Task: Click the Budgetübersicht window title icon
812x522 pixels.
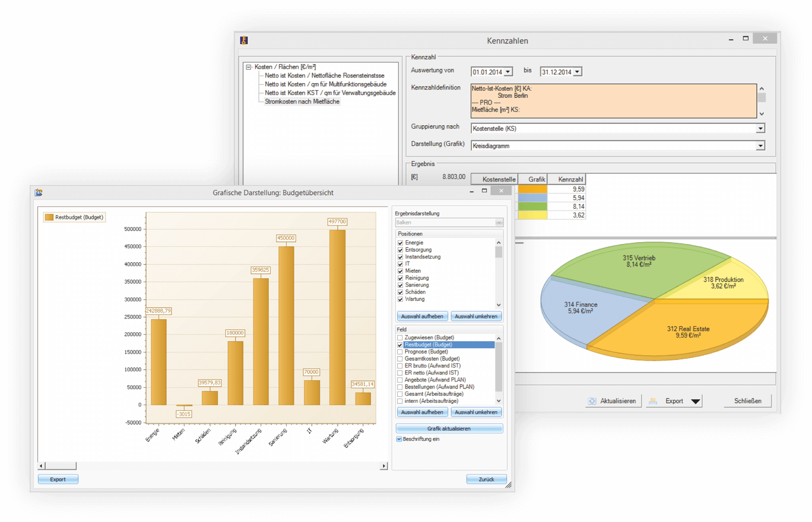Action: [39, 192]
